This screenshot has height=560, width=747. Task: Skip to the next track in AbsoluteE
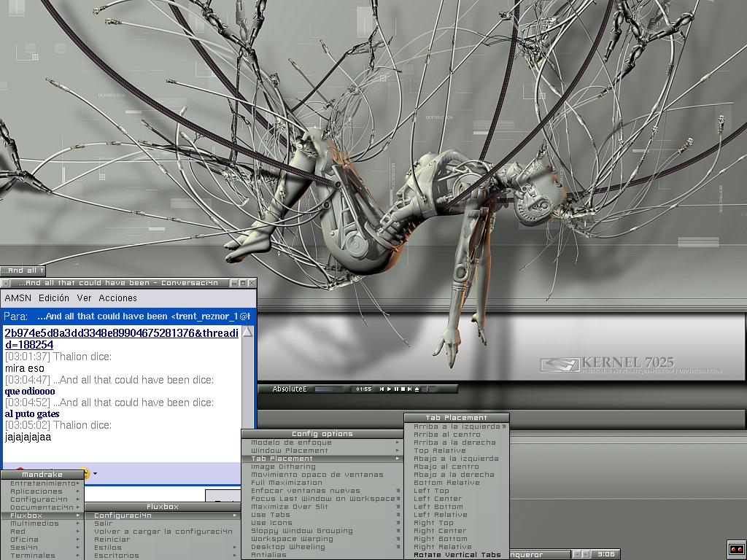[409, 389]
